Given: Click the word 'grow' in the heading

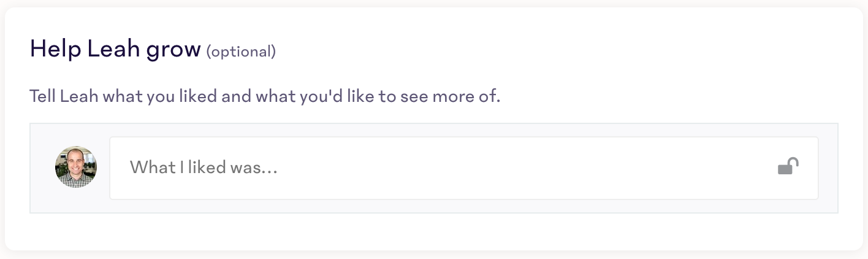Looking at the screenshot, I should (173, 50).
